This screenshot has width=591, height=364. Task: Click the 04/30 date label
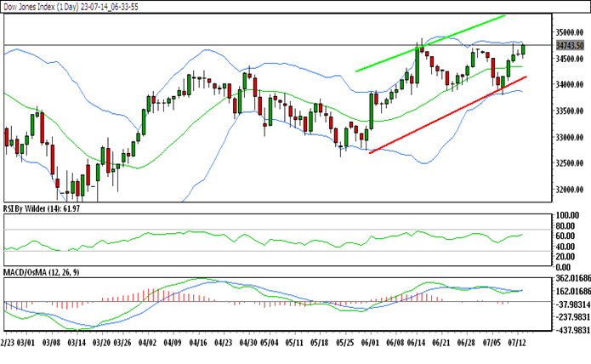point(248,343)
